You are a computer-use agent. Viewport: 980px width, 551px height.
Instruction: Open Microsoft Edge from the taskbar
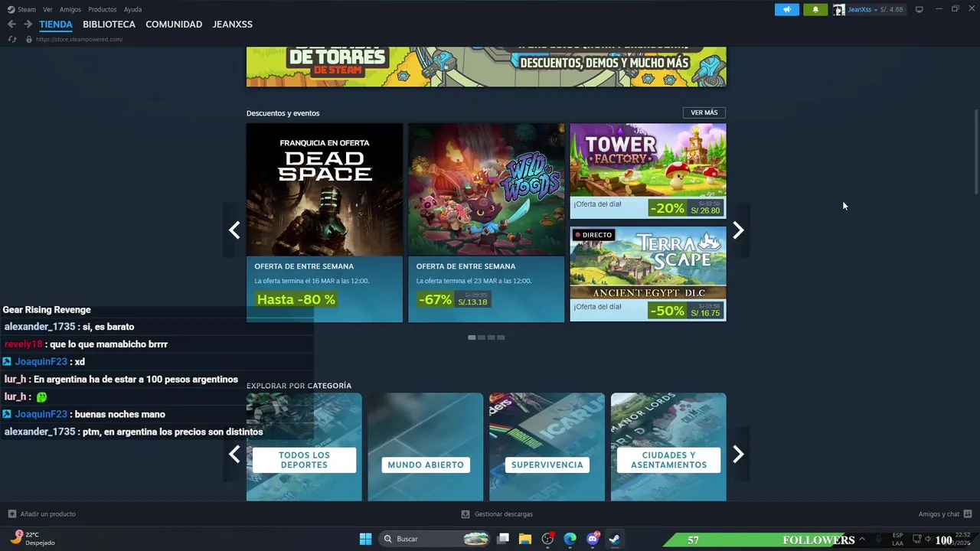570,539
